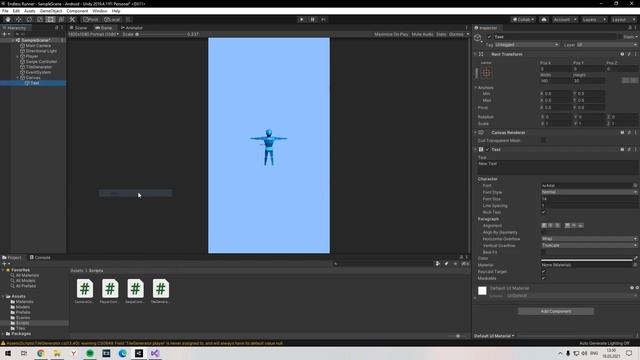Open the Vertical Overflow dropdown showing Truncate
This screenshot has height=360, width=640.
point(589,245)
